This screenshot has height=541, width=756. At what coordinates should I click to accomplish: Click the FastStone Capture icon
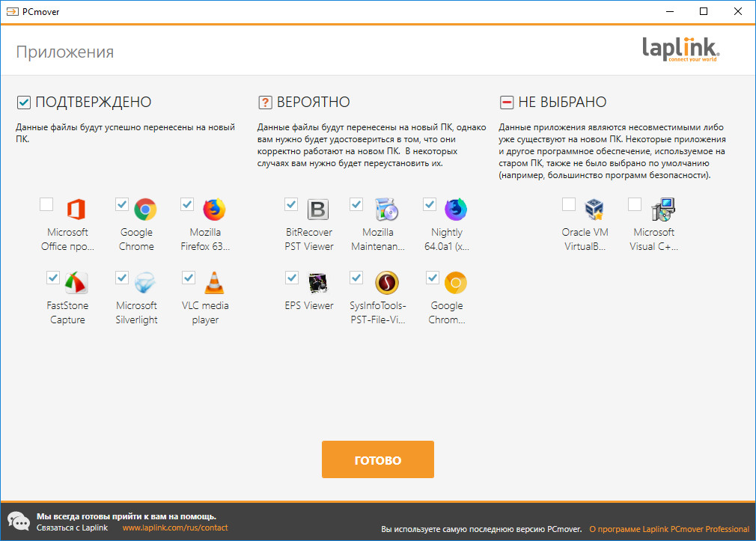(x=76, y=283)
